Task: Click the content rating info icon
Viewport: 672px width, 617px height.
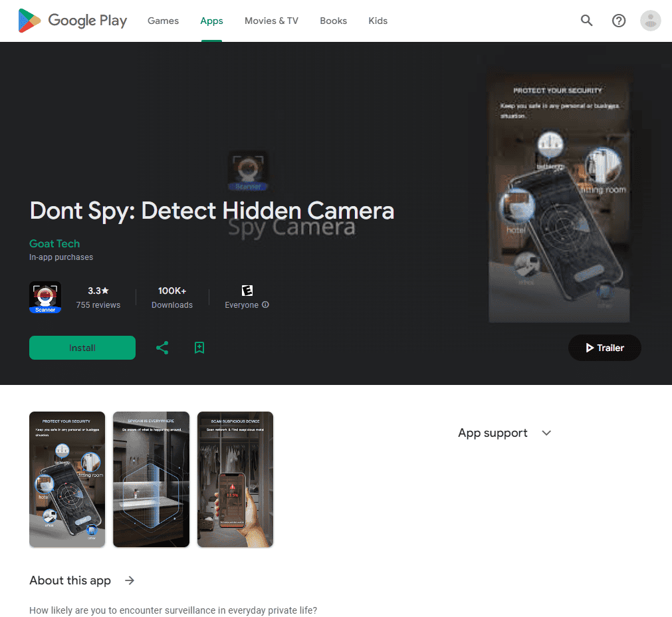Action: coord(266,305)
